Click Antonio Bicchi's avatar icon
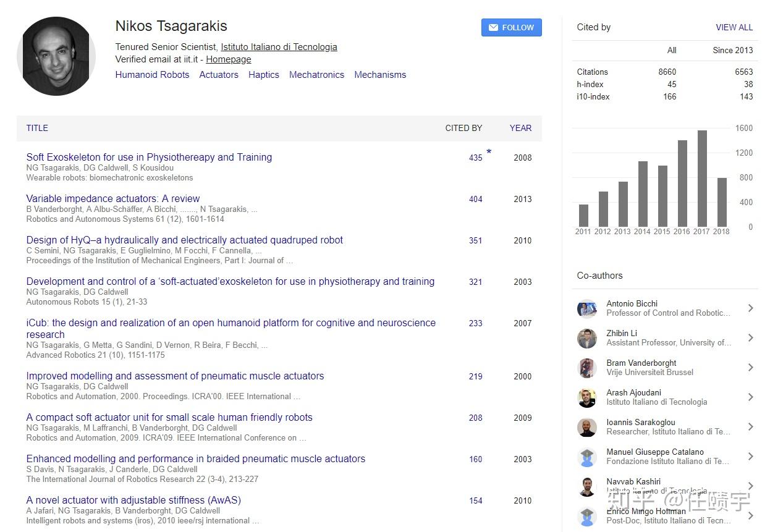 586,308
